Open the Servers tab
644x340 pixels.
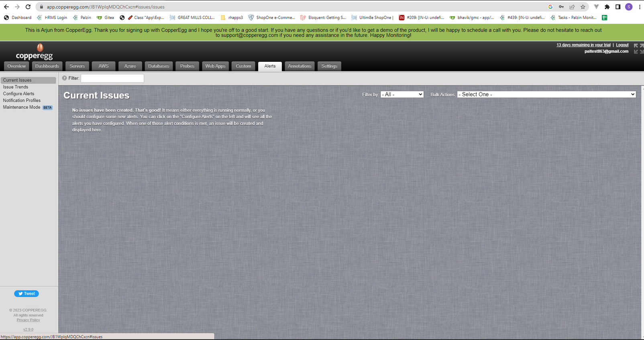(77, 66)
